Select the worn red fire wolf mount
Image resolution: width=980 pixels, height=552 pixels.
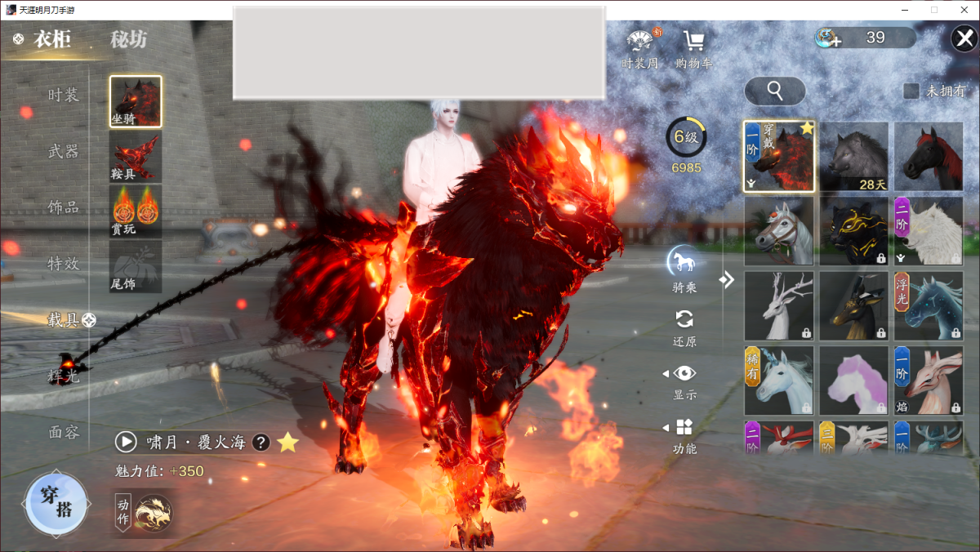point(779,157)
